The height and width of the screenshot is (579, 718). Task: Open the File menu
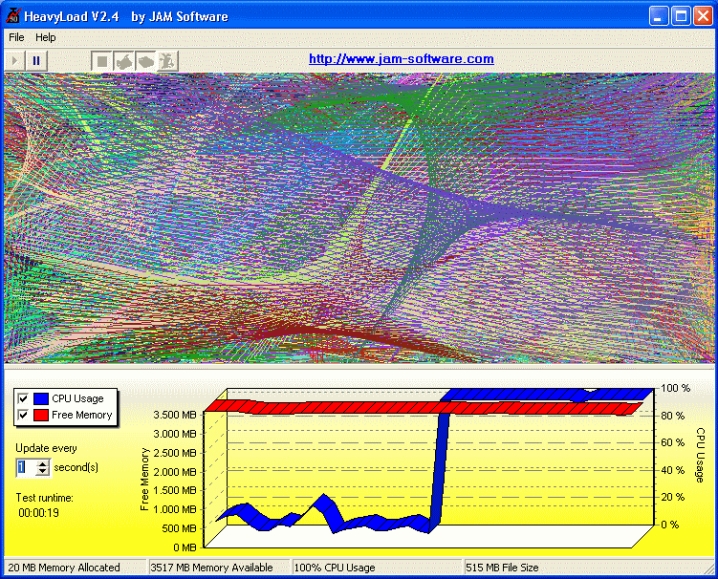pyautogui.click(x=16, y=37)
